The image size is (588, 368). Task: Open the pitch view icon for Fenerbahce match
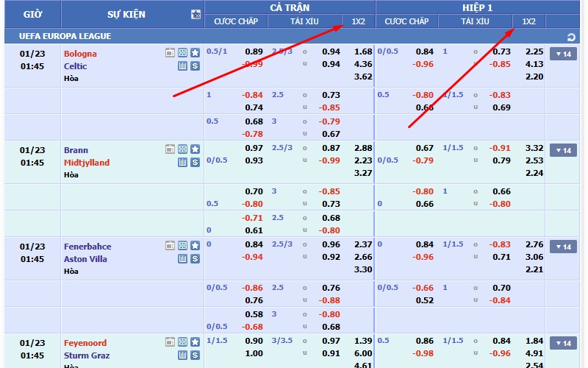point(183,246)
